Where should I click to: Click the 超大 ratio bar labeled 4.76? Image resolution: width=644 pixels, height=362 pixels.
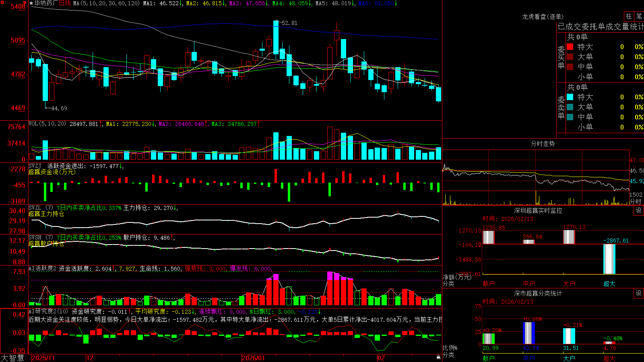click(609, 343)
